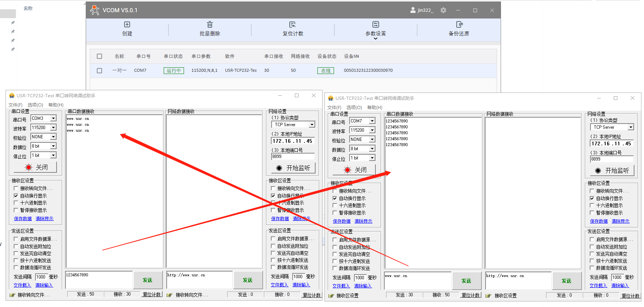Screen dimensions: 644x307
Task: Expand the COM3 serial port dropdown
Action: 53,118
